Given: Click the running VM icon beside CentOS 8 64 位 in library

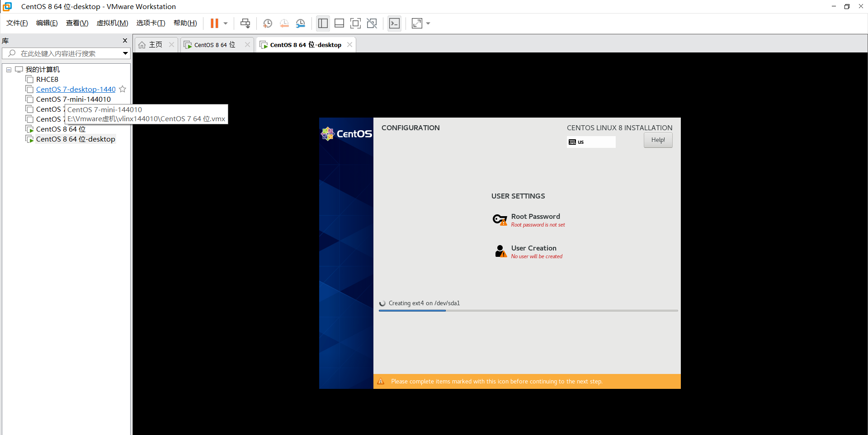Looking at the screenshot, I should click(x=30, y=129).
